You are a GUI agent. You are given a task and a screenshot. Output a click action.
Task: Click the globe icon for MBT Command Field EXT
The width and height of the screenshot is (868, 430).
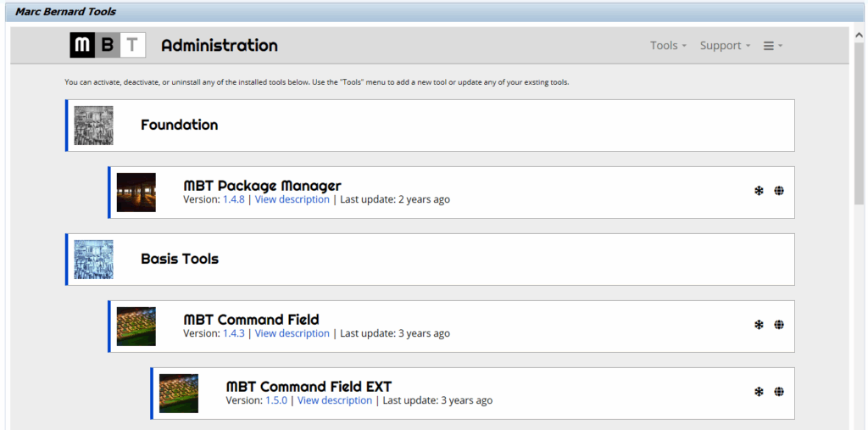pos(779,392)
